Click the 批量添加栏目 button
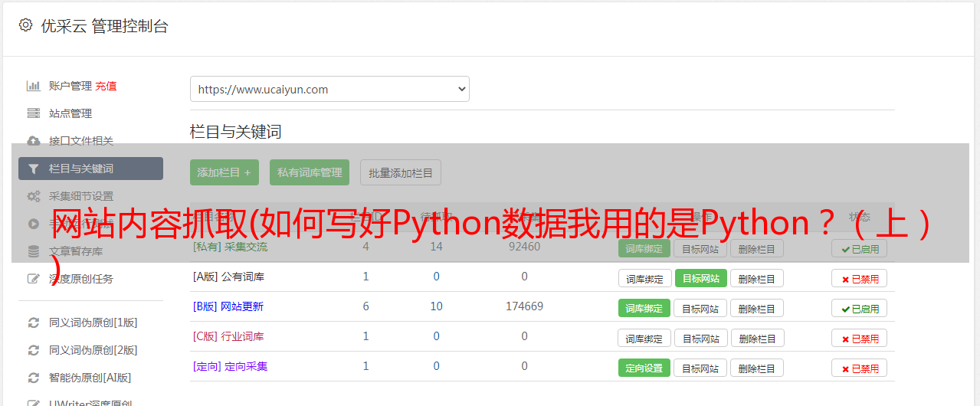Image resolution: width=980 pixels, height=406 pixels. pos(401,172)
